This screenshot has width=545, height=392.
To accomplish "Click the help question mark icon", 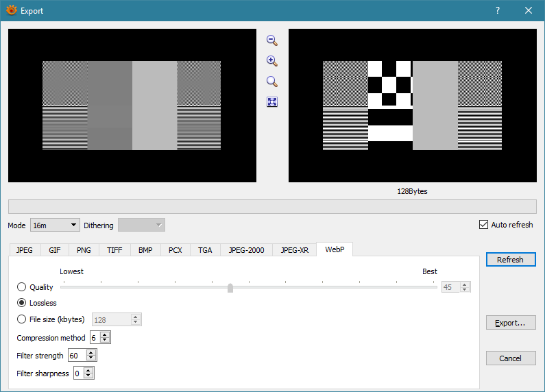I will pyautogui.click(x=498, y=10).
